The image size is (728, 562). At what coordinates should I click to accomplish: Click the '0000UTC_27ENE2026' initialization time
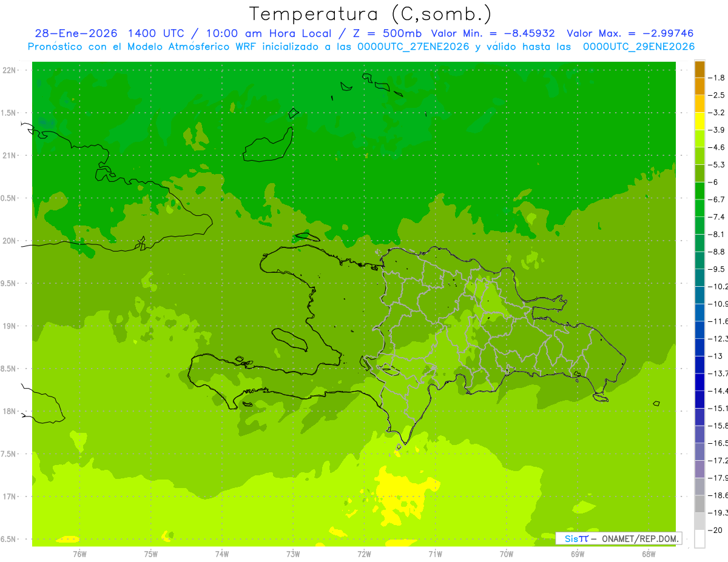click(413, 47)
